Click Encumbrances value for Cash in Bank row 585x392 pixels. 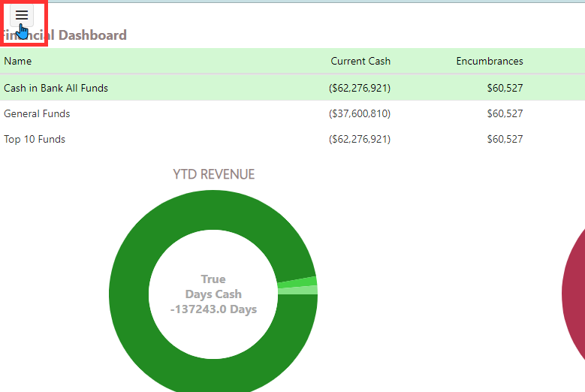point(505,88)
